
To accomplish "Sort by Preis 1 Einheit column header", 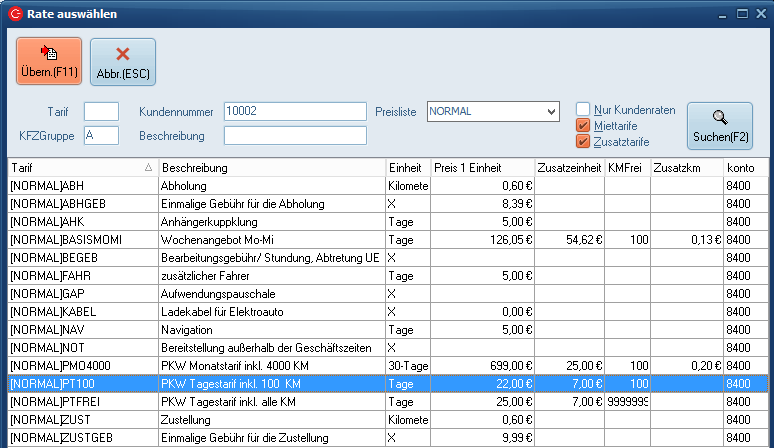I will pos(482,168).
